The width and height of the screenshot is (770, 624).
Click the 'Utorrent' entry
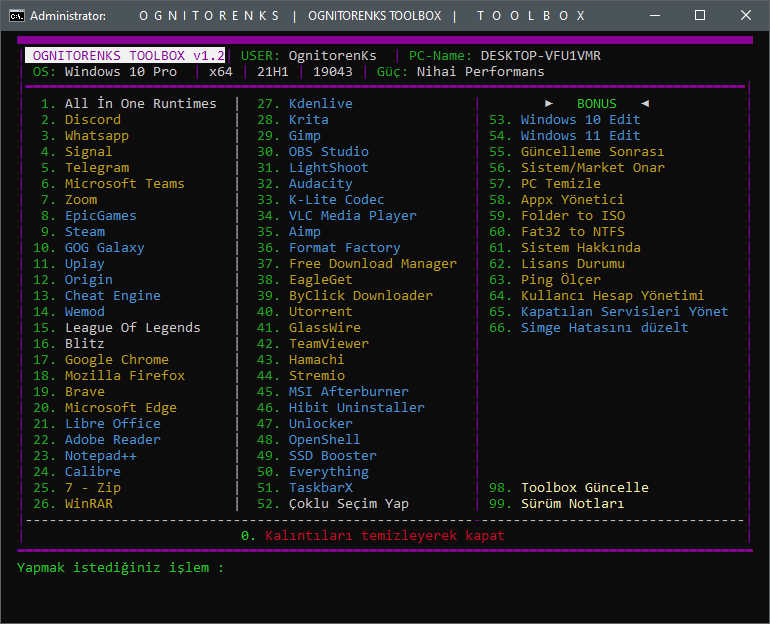(x=321, y=312)
